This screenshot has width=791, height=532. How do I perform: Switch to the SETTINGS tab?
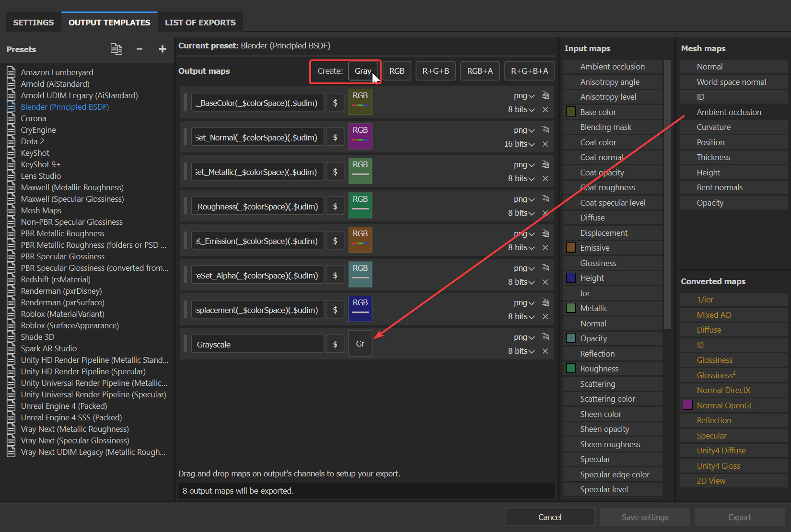[x=33, y=22]
